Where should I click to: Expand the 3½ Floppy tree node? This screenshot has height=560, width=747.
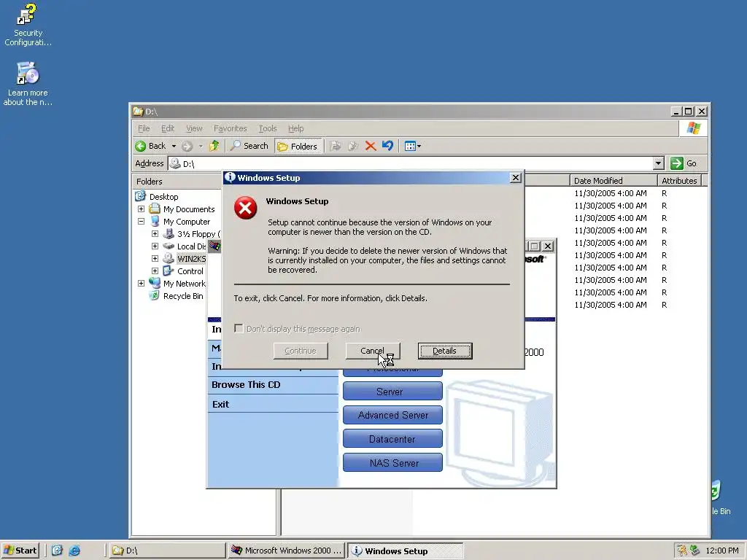click(155, 234)
